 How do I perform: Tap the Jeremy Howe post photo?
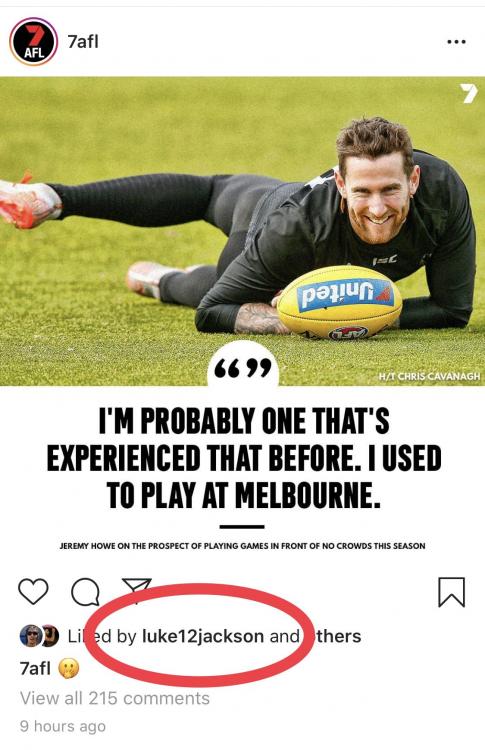pyautogui.click(x=242, y=231)
